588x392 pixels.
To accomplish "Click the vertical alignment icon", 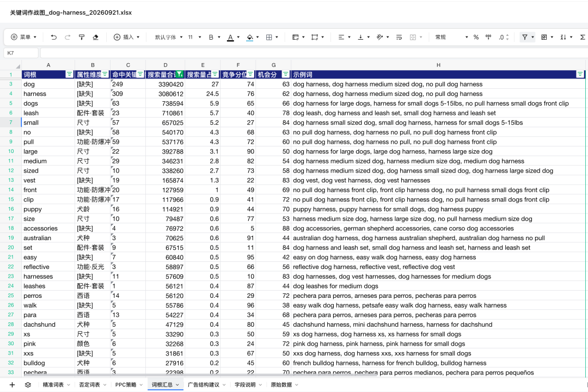I will (360, 37).
